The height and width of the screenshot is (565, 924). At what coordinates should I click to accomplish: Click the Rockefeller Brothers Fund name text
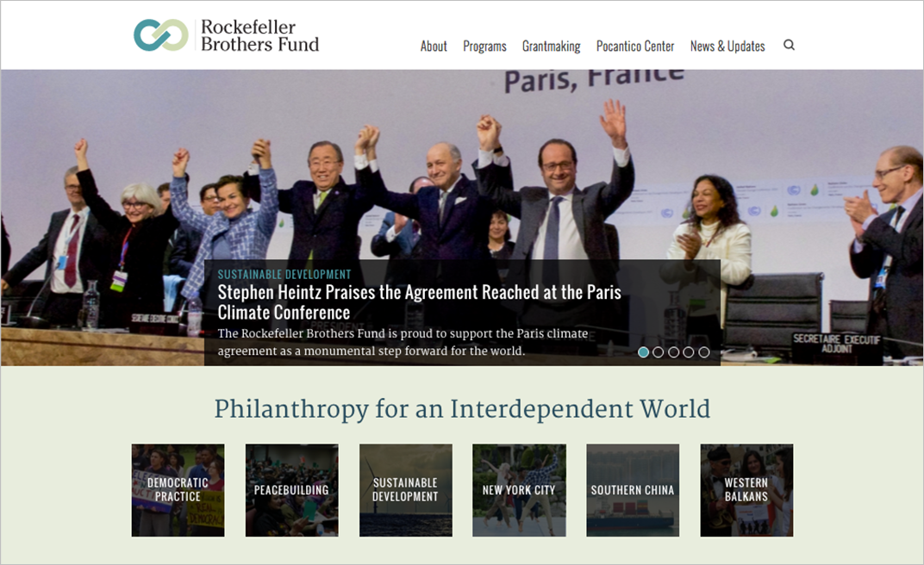pyautogui.click(x=260, y=35)
